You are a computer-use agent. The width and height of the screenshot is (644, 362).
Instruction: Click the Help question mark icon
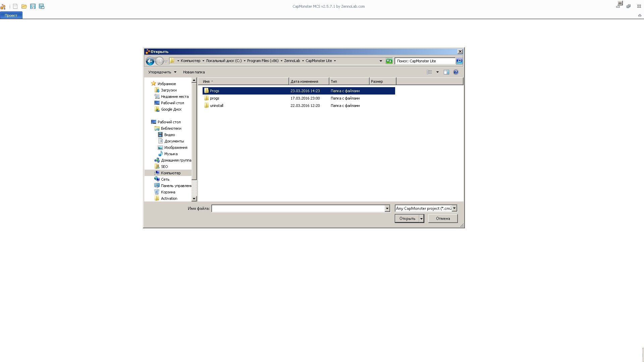point(456,72)
